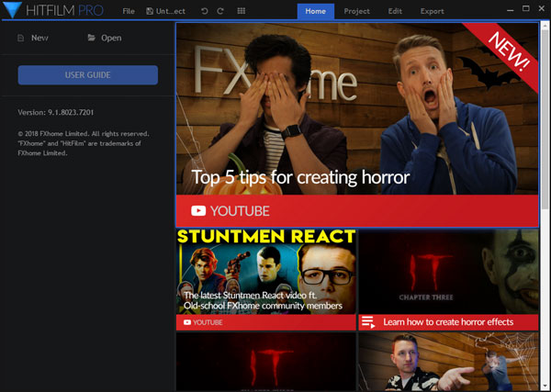Click the Unt...ect project name
The image size is (551, 392).
pyautogui.click(x=171, y=11)
